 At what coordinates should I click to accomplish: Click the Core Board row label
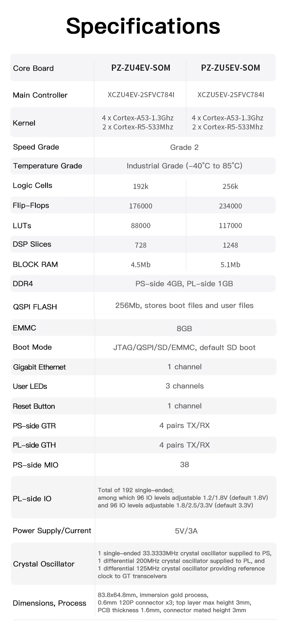(x=33, y=68)
